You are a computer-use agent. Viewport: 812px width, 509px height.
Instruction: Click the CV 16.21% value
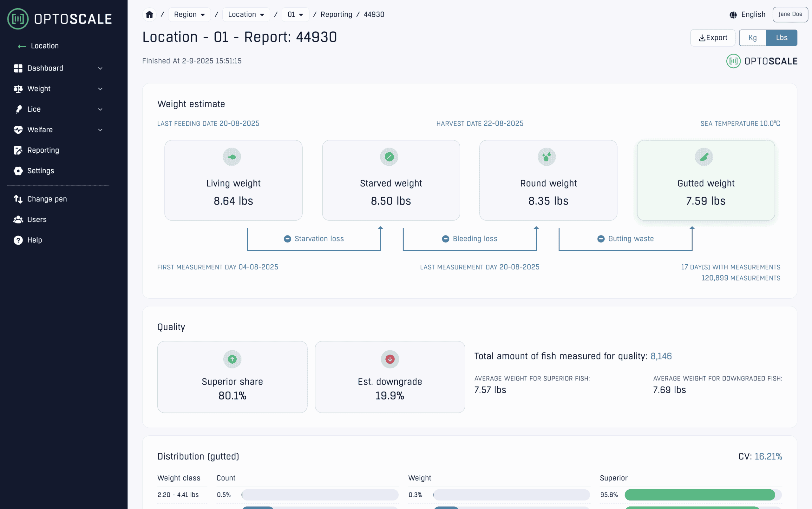pyautogui.click(x=768, y=457)
